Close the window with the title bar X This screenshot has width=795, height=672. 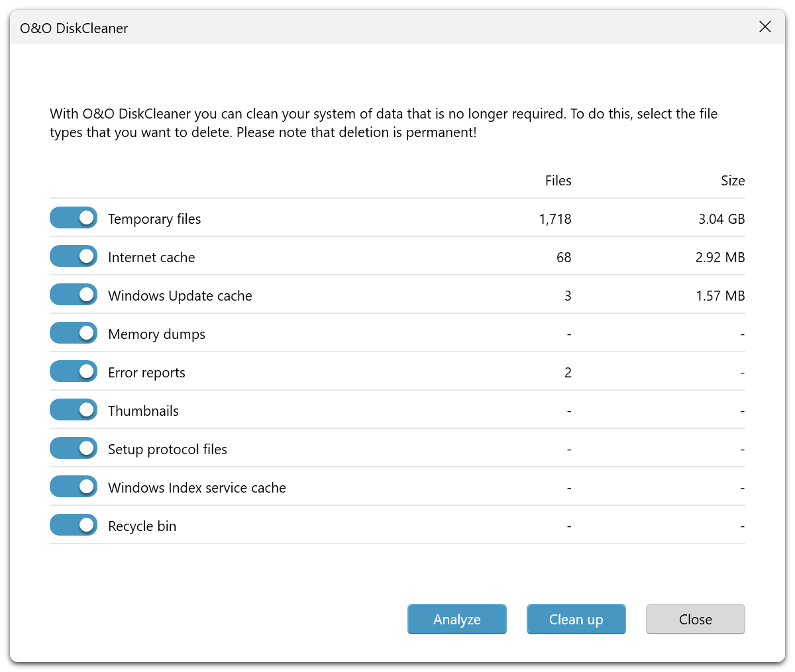pos(765,27)
